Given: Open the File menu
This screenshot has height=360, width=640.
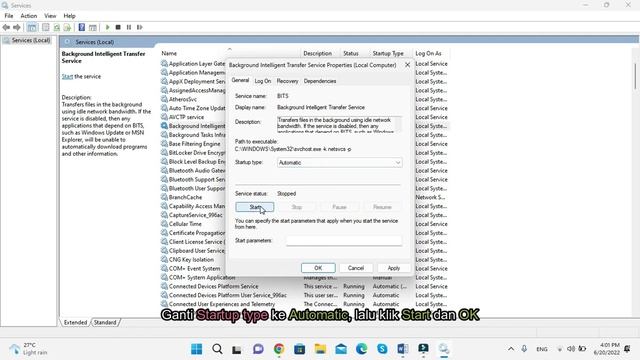Looking at the screenshot, I should tap(9, 16).
